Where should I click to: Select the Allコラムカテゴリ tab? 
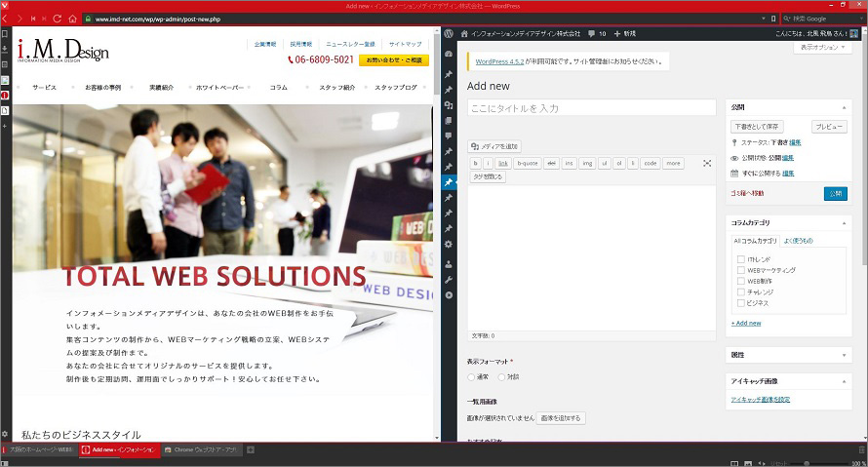click(x=755, y=241)
